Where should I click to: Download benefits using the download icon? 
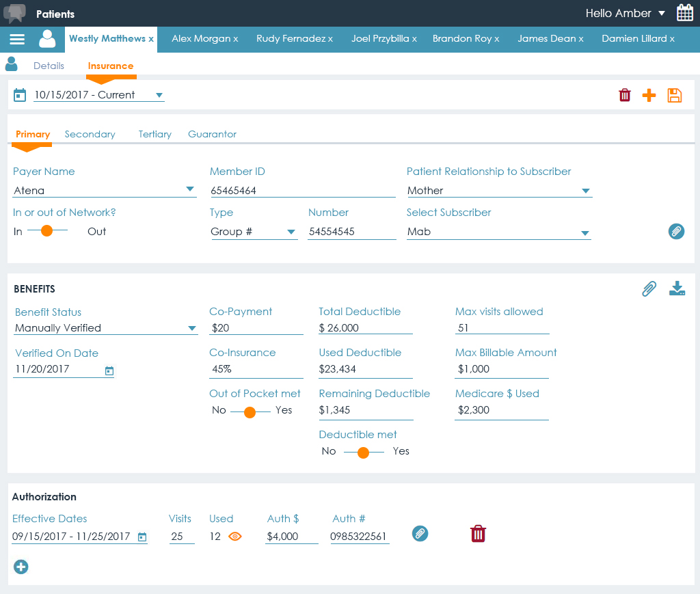click(677, 288)
